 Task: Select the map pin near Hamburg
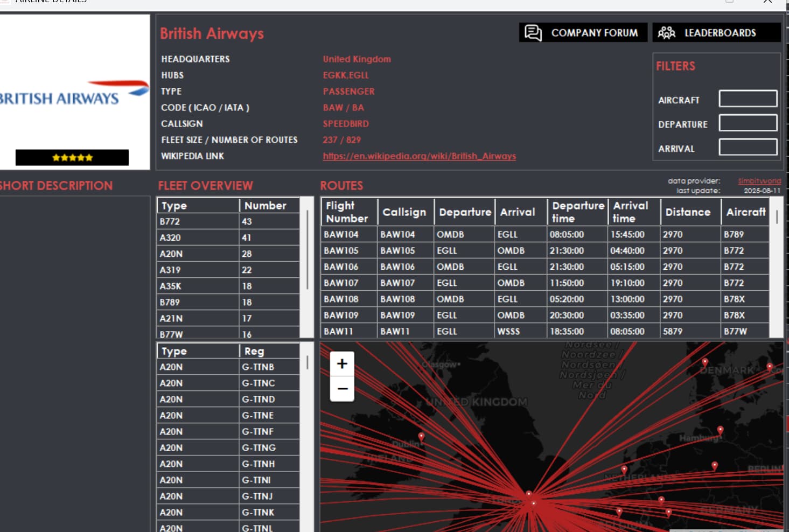tap(720, 430)
